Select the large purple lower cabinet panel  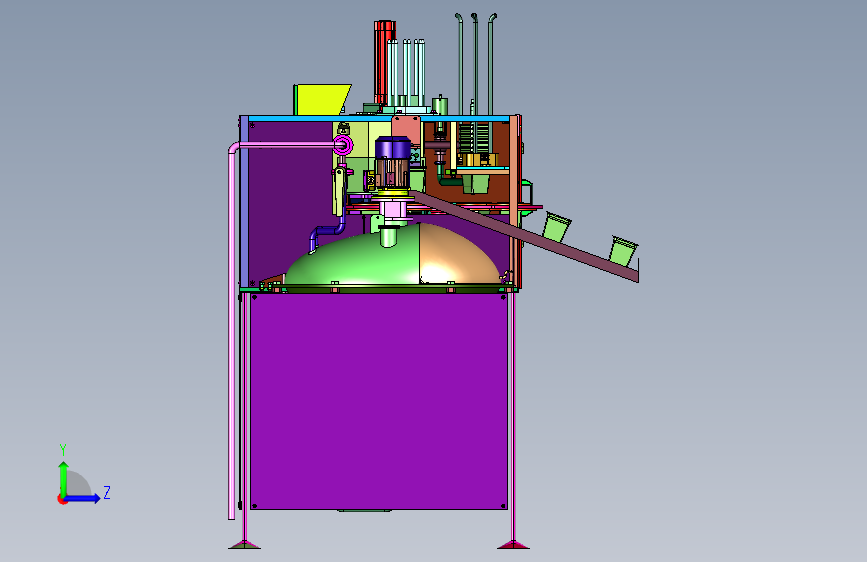(x=379, y=401)
